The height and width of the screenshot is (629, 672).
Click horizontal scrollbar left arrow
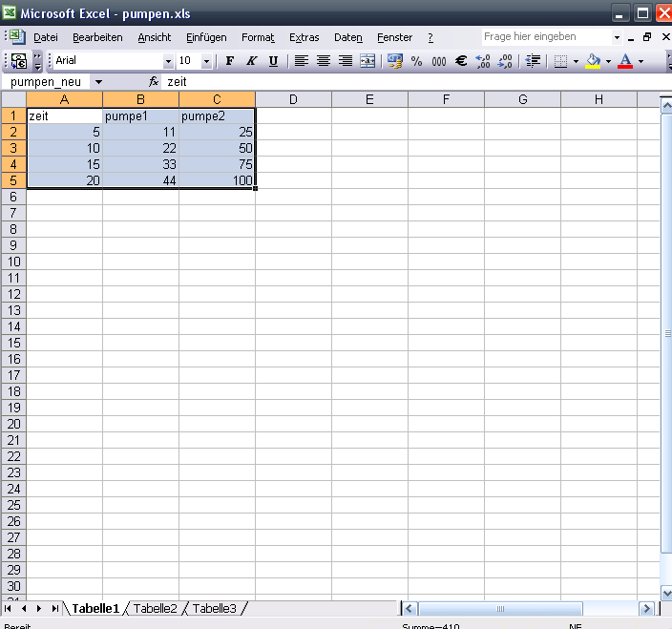[x=409, y=608]
